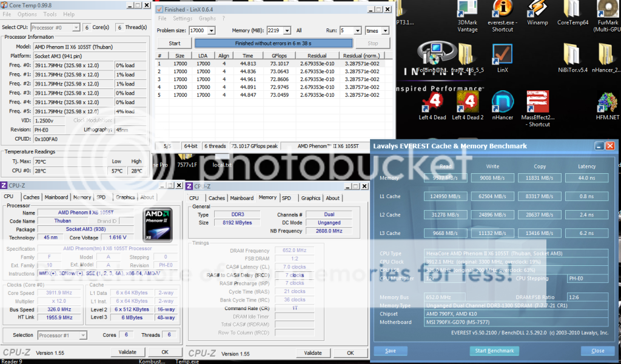Click the Start button in LinX
The image size is (621, 364).
click(174, 43)
